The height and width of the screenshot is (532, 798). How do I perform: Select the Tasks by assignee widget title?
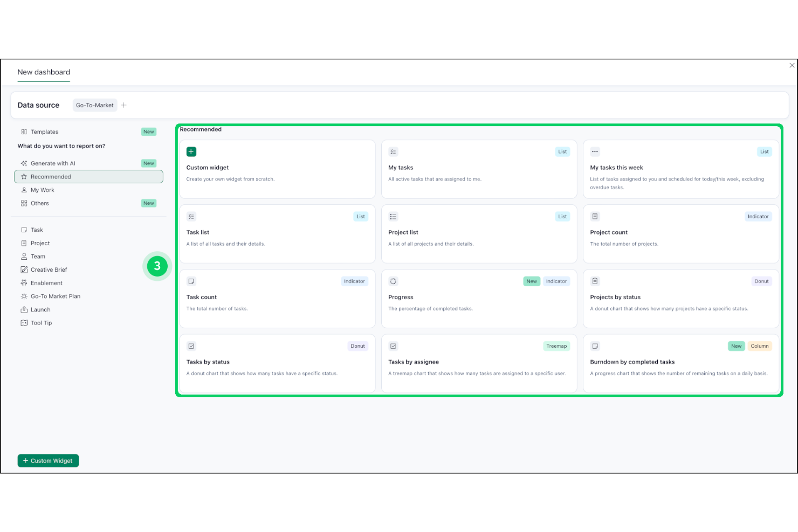414,362
